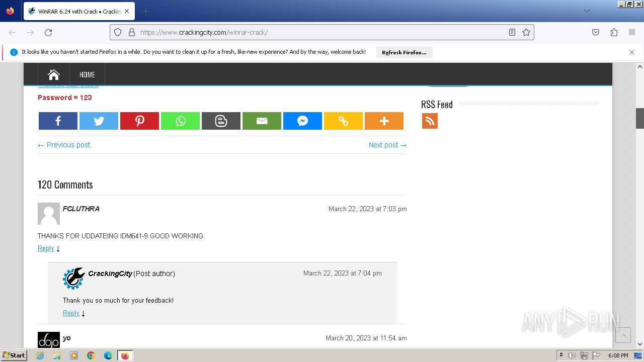
Task: Toggle reader view icon
Action: pyautogui.click(x=512, y=32)
